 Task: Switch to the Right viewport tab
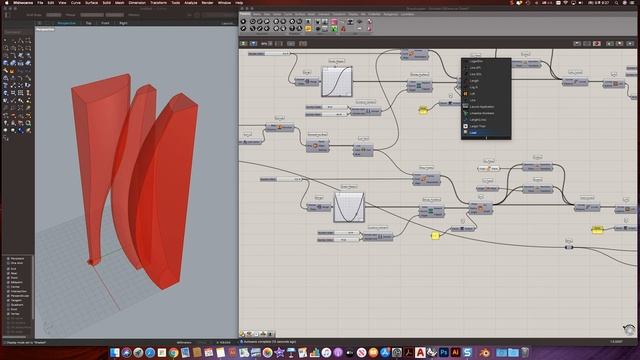click(123, 23)
